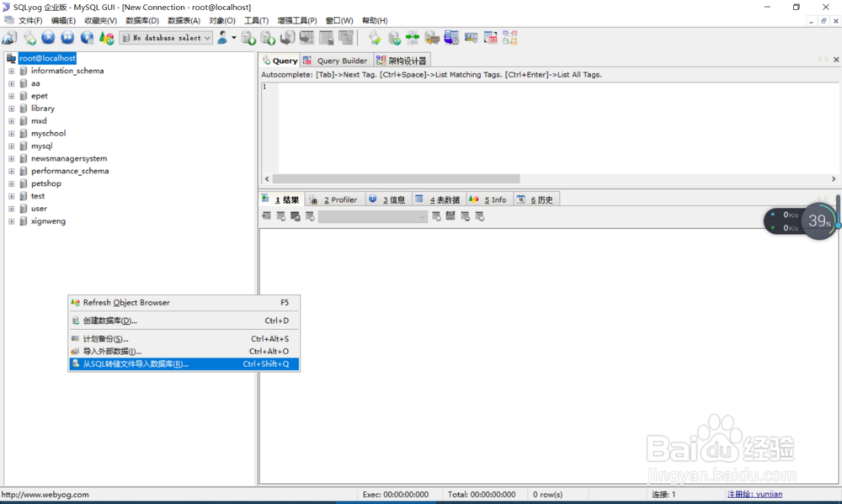Expand the library database node
The width and height of the screenshot is (842, 504).
pos(11,109)
